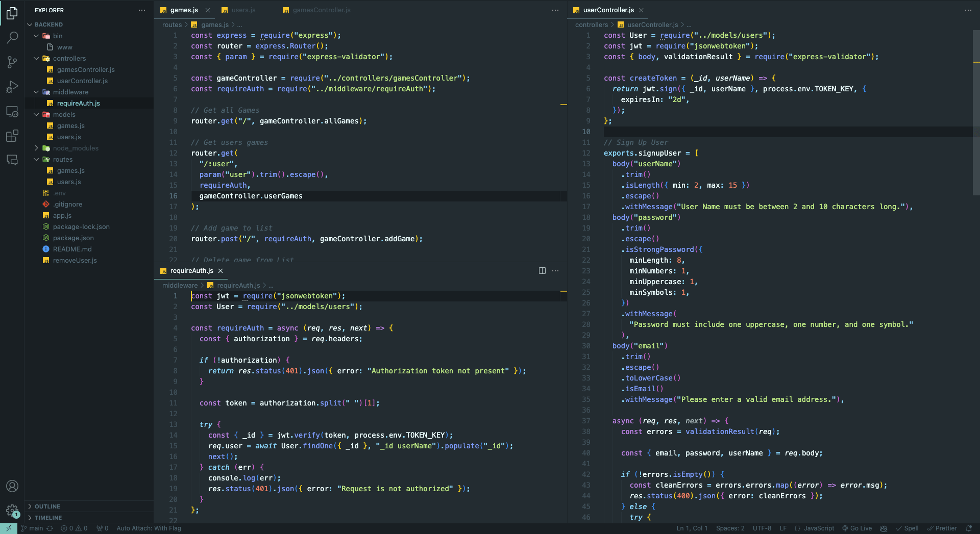The width and height of the screenshot is (980, 534).
Task: Open the chat panel icon below Extensions
Action: pyautogui.click(x=12, y=160)
